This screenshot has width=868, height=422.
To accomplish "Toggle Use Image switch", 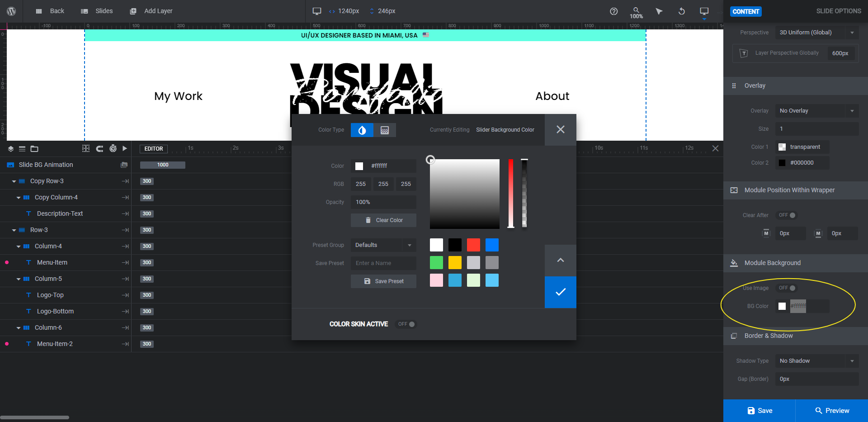I will [787, 288].
